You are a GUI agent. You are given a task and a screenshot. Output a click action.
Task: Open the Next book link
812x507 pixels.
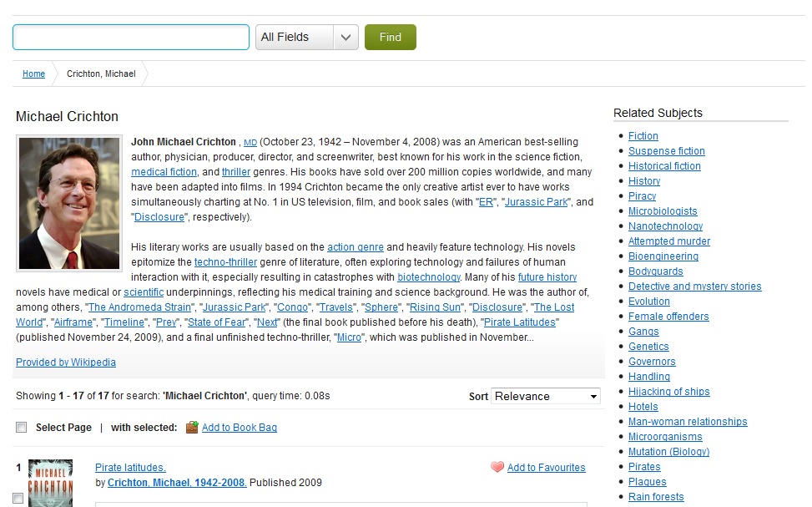pos(267,322)
